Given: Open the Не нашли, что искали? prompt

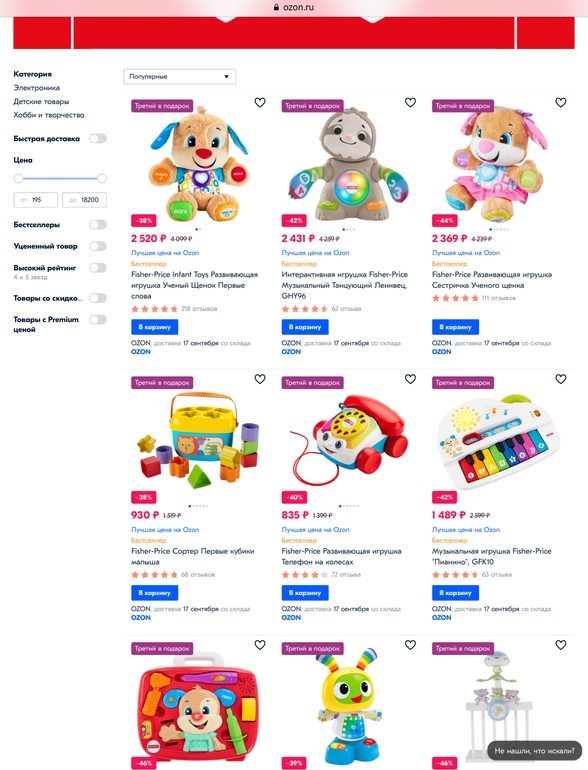Looking at the screenshot, I should [x=534, y=750].
